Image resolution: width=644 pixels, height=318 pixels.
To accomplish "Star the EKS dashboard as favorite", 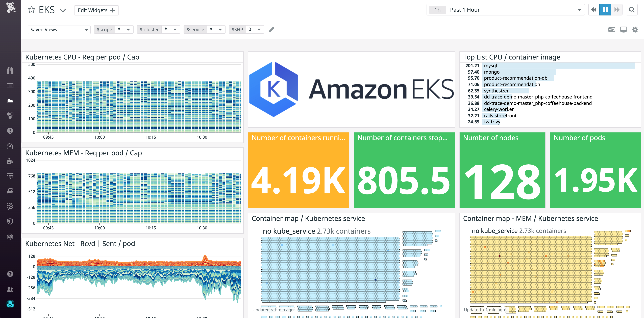I will tap(32, 10).
